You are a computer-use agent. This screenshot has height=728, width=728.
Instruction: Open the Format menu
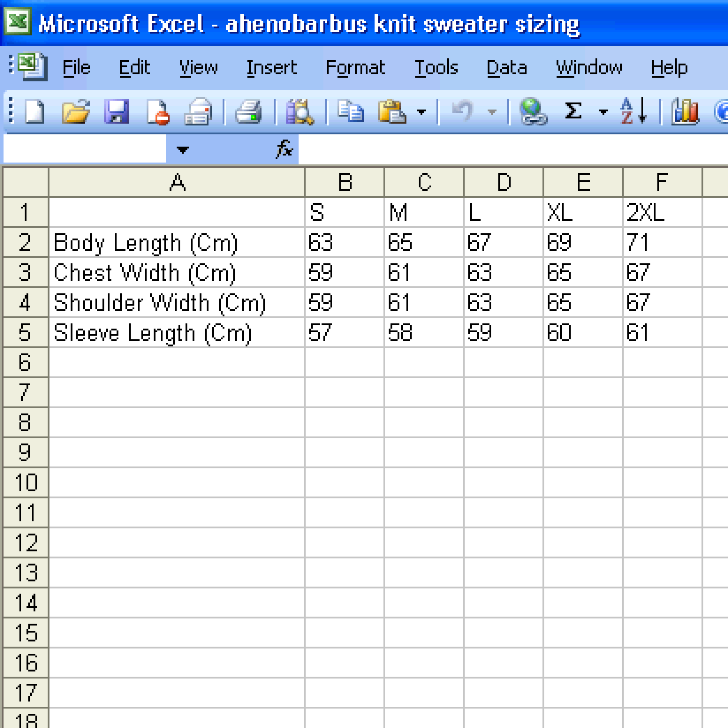(355, 68)
